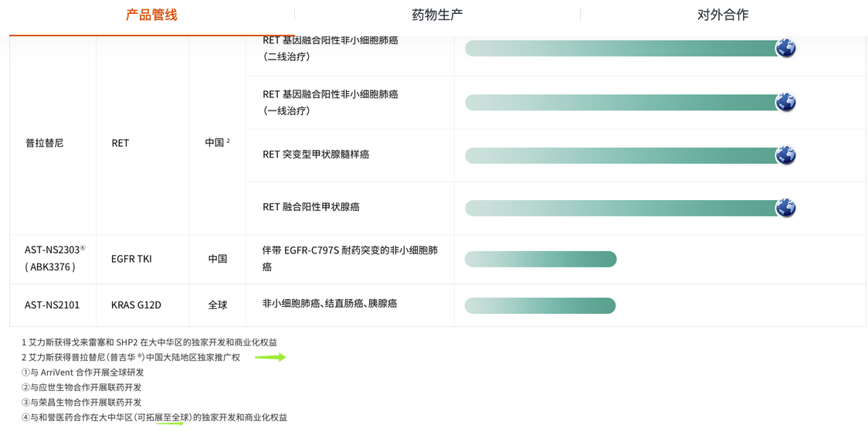Click globe icon for RET 突变型甲状腺髓样癌 row
Viewport: 868px width, 432px height.
click(x=785, y=155)
